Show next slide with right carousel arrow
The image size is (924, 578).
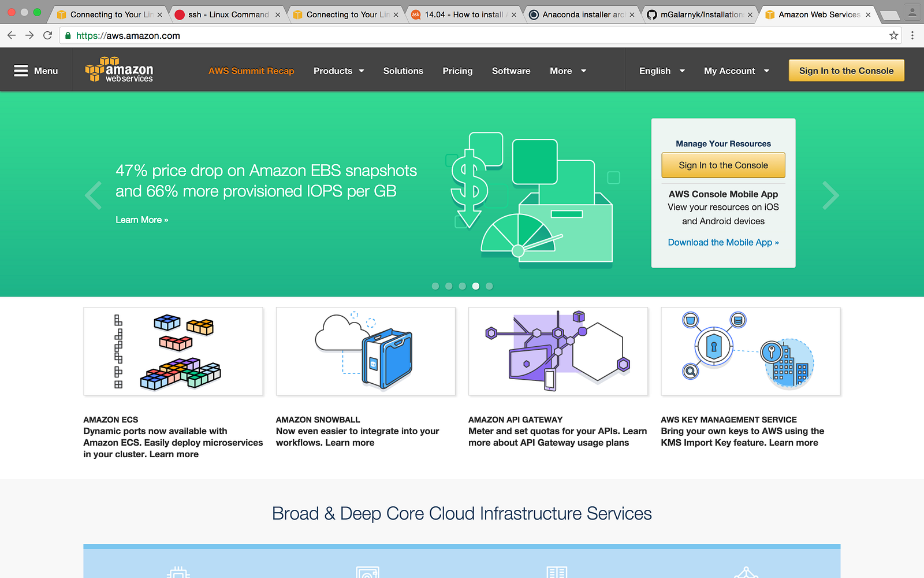[x=830, y=195]
